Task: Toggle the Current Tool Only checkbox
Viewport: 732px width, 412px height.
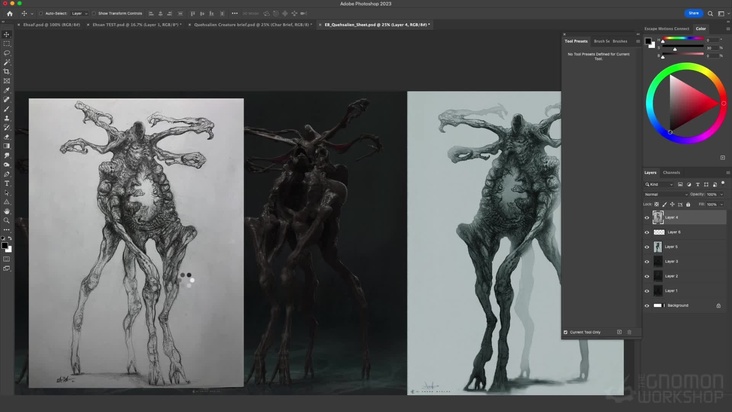Action: [566, 332]
